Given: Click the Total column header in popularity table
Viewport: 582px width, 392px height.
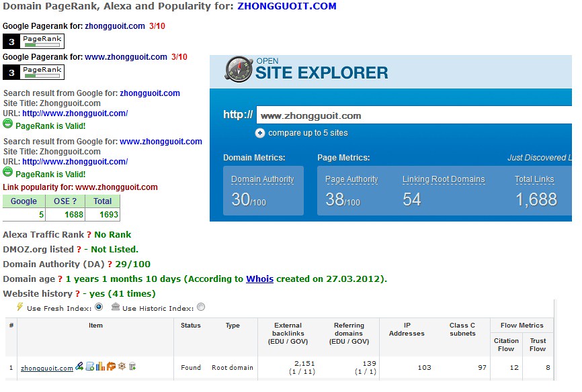Looking at the screenshot, I should [x=102, y=201].
